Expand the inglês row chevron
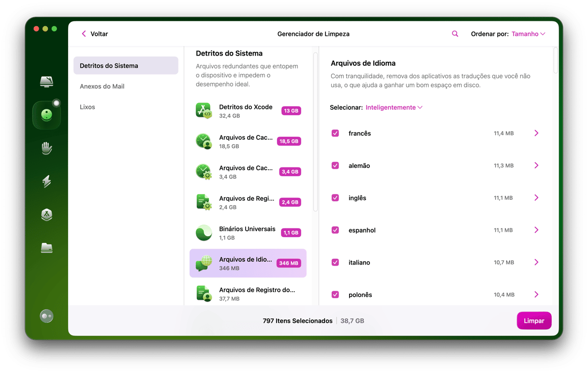This screenshot has height=373, width=588. pos(536,198)
